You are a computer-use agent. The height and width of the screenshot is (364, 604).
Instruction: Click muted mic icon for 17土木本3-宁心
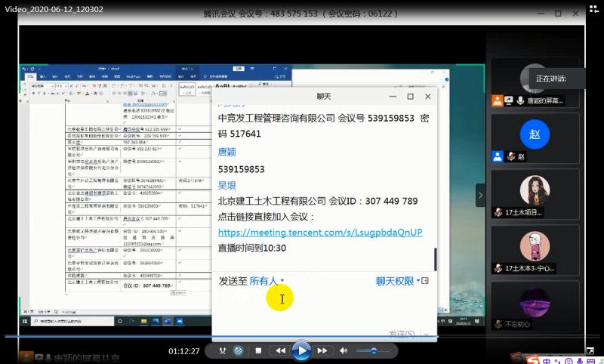(498, 268)
